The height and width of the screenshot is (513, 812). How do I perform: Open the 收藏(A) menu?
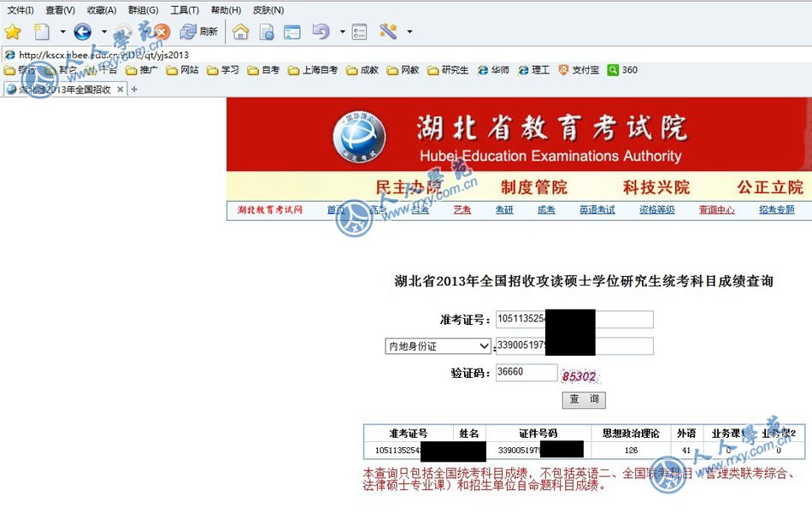point(102,10)
